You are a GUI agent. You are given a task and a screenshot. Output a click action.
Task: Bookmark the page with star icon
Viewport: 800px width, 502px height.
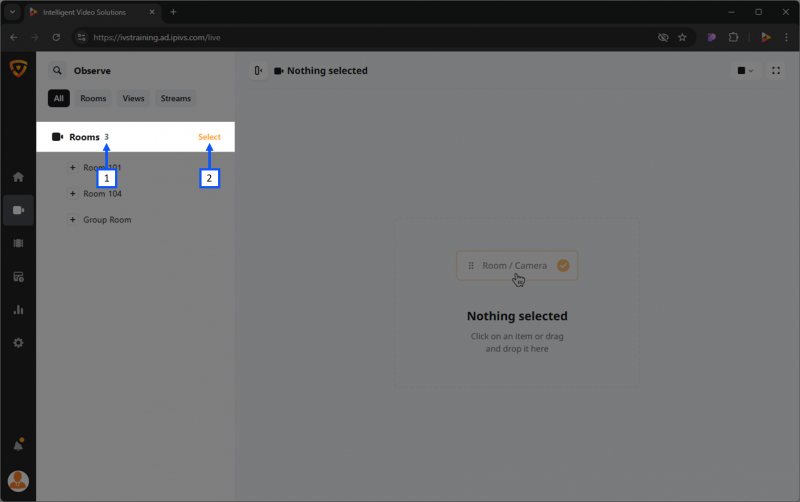[682, 37]
